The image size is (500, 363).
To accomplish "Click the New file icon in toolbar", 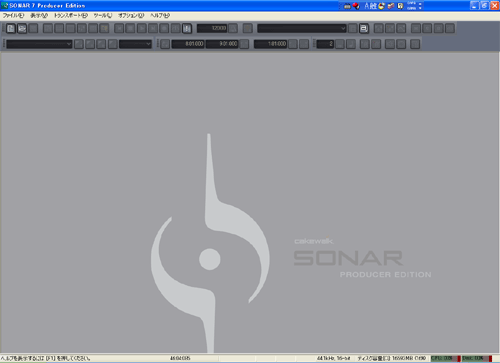I will [x=11, y=29].
